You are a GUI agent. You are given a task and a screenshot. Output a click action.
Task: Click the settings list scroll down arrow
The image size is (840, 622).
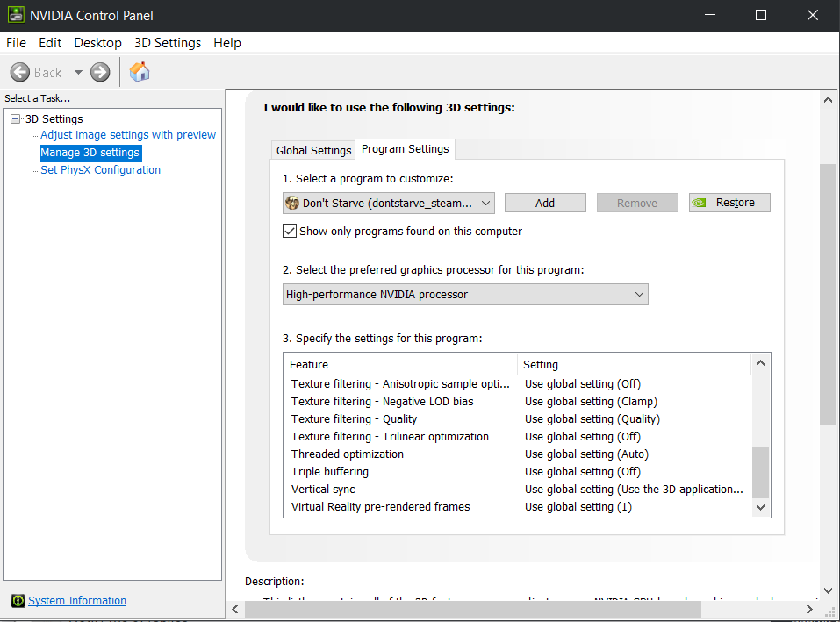pos(760,507)
